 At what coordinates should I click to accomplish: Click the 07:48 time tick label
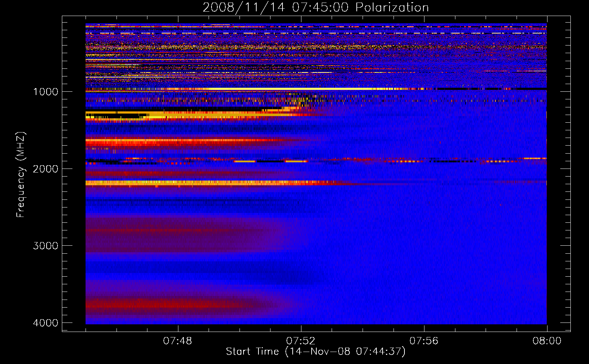(178, 341)
